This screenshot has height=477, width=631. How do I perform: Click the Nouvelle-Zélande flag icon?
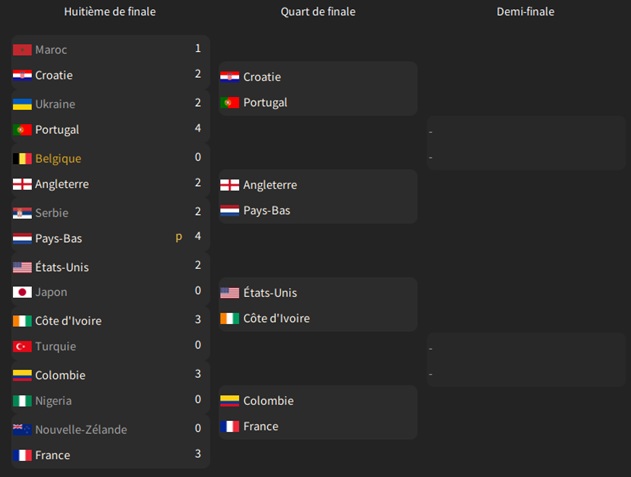click(x=22, y=430)
